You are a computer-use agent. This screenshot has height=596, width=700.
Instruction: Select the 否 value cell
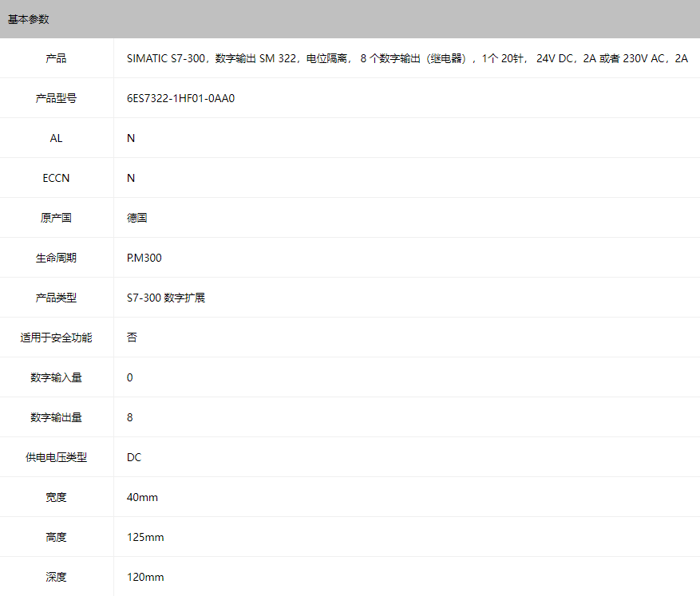pyautogui.click(x=132, y=337)
